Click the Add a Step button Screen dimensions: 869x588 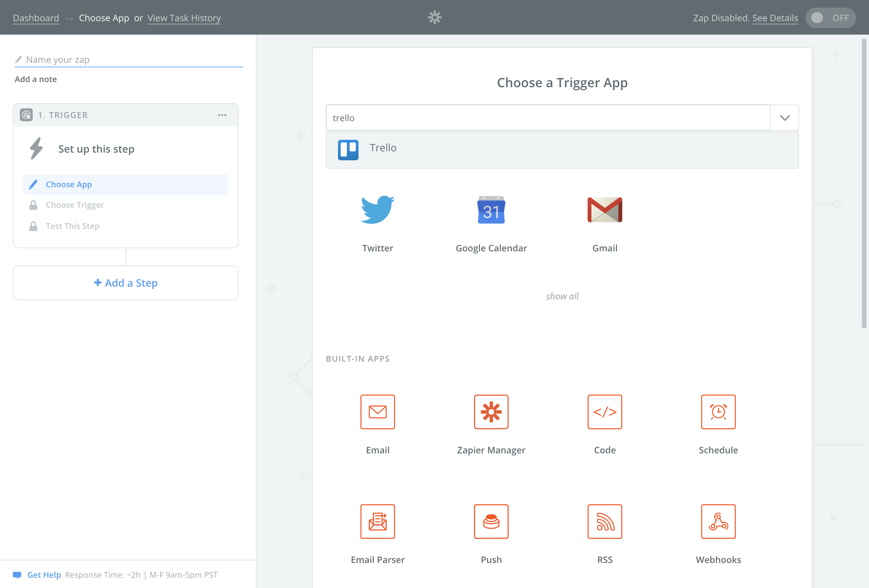125,282
